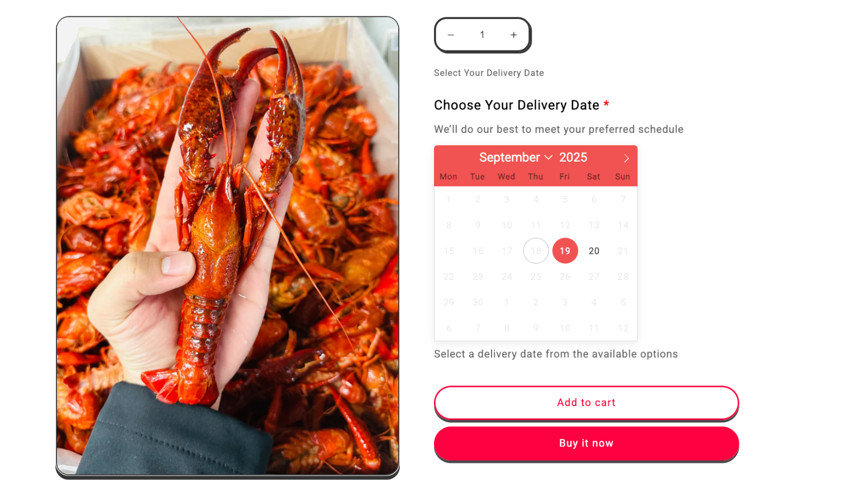Screen dimensions: 868x488
Task: Pick the circled date 18
Action: point(536,251)
